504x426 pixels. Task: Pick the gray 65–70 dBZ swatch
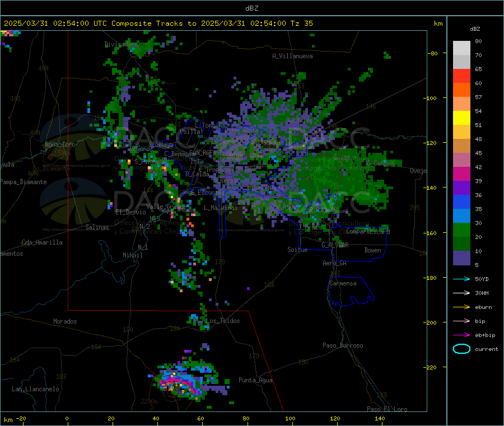coord(461,62)
